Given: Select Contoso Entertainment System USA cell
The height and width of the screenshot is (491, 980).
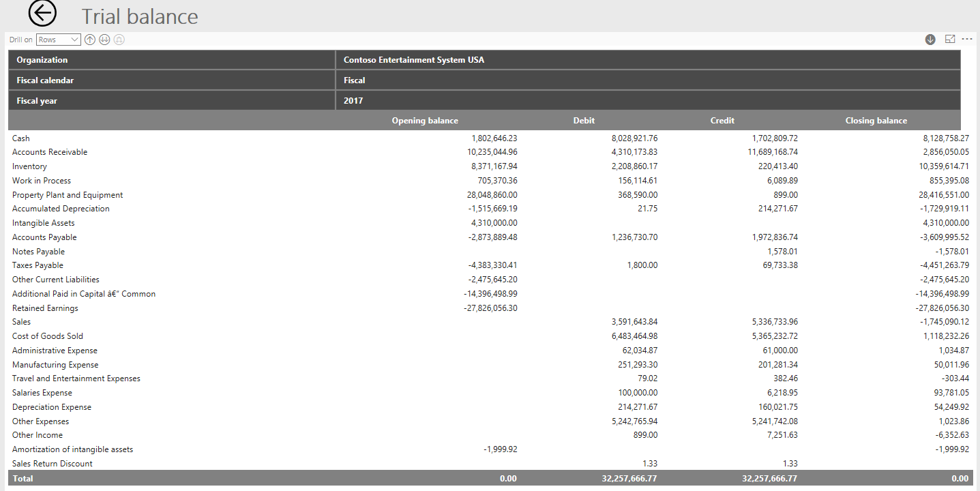Looking at the screenshot, I should point(648,60).
